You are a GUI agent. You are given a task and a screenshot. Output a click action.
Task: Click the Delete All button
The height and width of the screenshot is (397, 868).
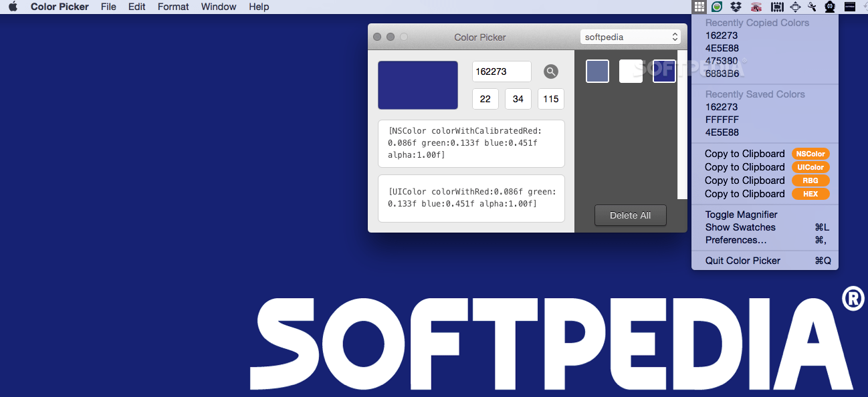click(629, 215)
